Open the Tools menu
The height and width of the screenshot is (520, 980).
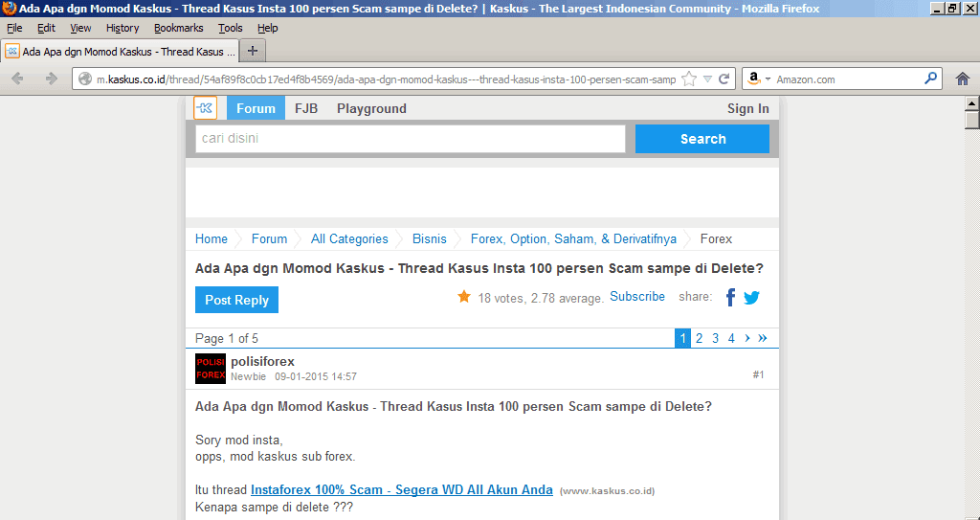[x=231, y=28]
